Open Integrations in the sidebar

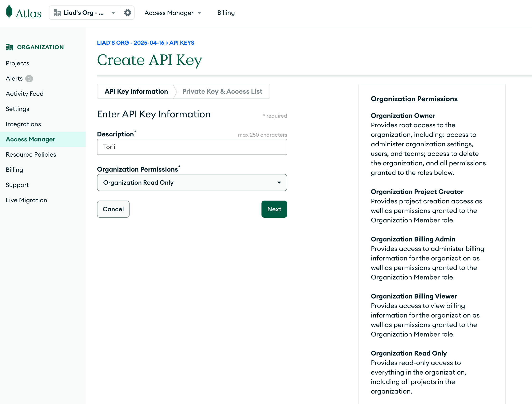[23, 124]
